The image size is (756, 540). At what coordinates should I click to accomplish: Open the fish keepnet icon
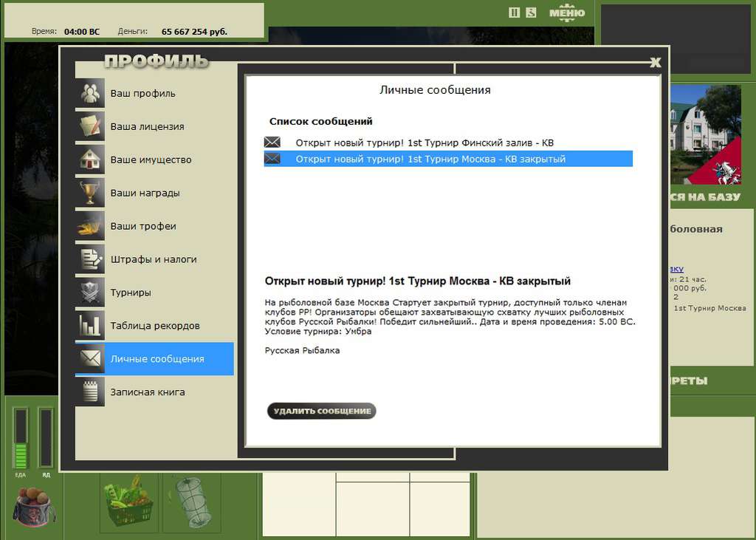(x=192, y=502)
